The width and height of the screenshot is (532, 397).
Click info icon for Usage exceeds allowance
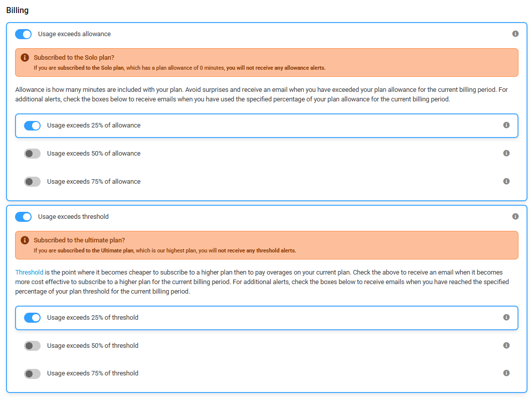pos(515,34)
